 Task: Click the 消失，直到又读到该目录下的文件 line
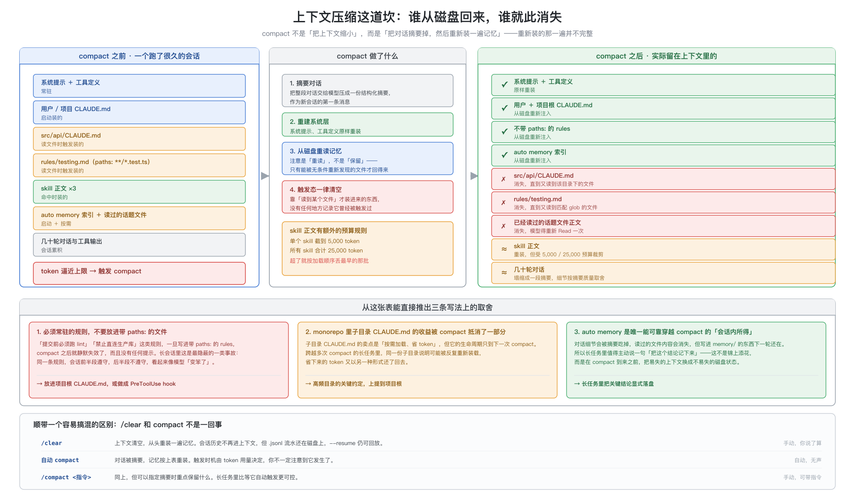pos(554,184)
